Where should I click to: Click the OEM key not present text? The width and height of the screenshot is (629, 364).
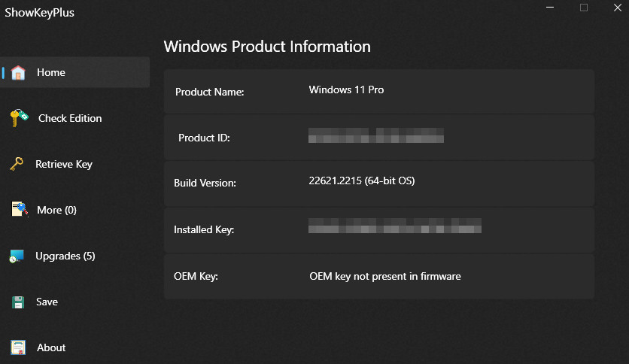point(385,276)
